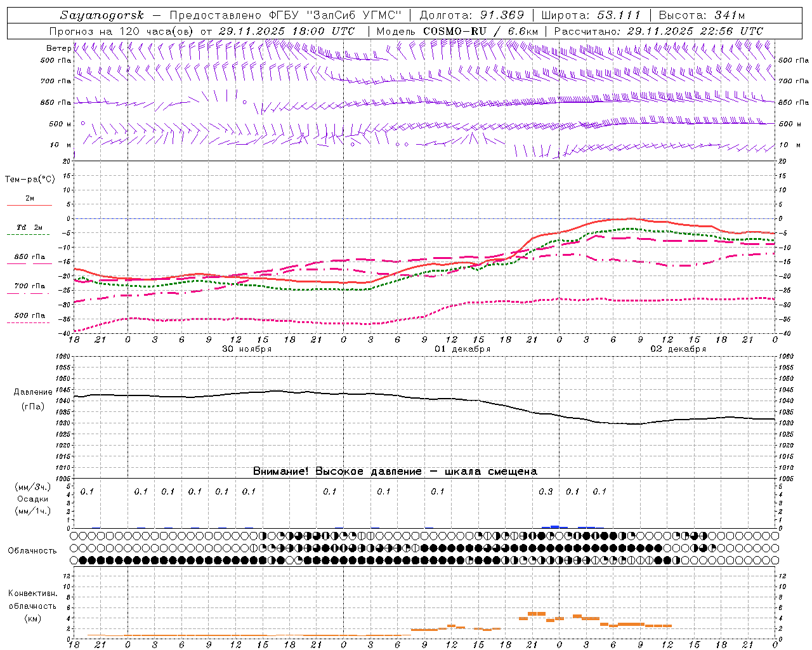Click the '700 гПа' temperature legend entry
The height and width of the screenshot is (650, 812).
pos(30,286)
